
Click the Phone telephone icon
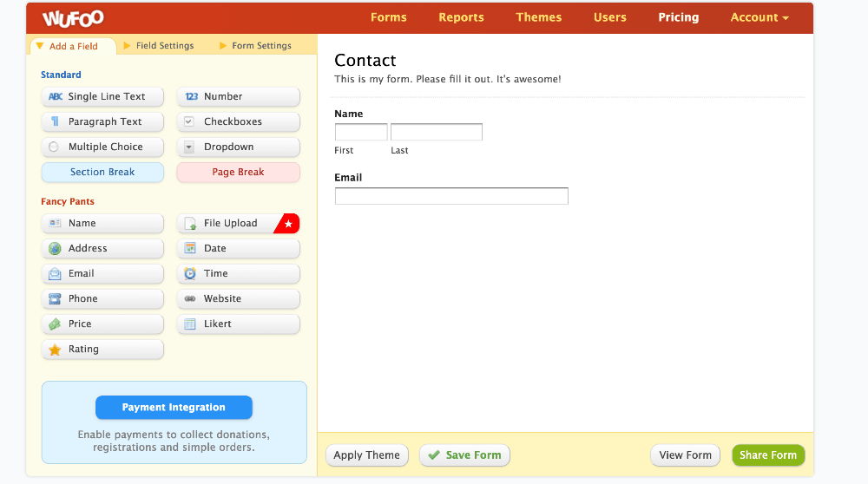click(x=55, y=298)
